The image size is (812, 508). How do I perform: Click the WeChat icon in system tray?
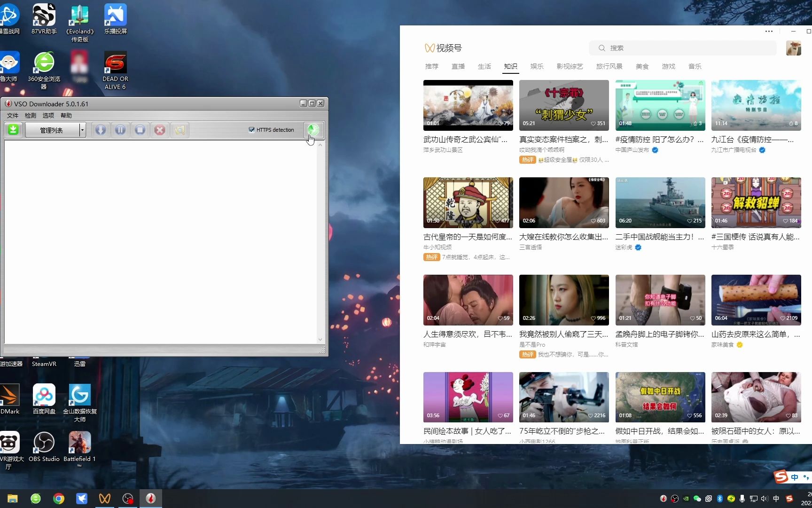[697, 499]
